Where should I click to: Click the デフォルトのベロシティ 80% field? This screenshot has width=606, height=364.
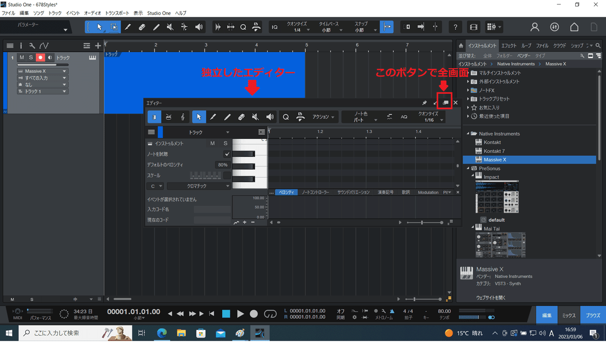[x=222, y=165]
